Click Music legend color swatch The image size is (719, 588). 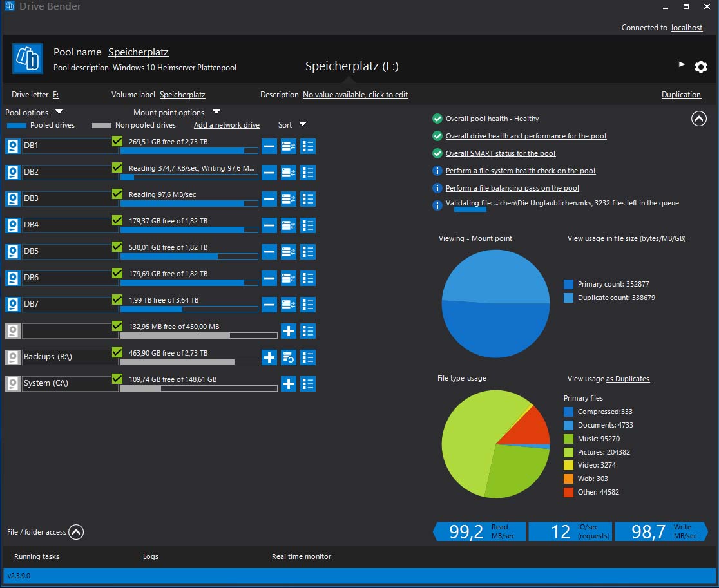568,439
